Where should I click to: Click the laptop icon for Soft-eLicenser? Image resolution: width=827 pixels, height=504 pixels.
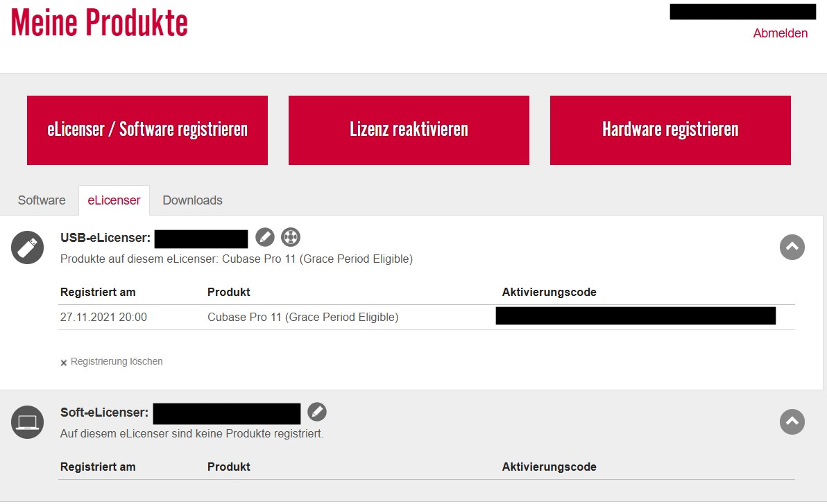click(x=28, y=422)
